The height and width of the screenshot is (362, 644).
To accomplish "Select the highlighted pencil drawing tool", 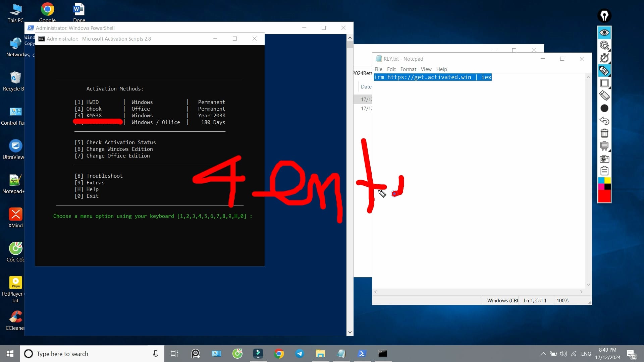I will click(x=604, y=71).
